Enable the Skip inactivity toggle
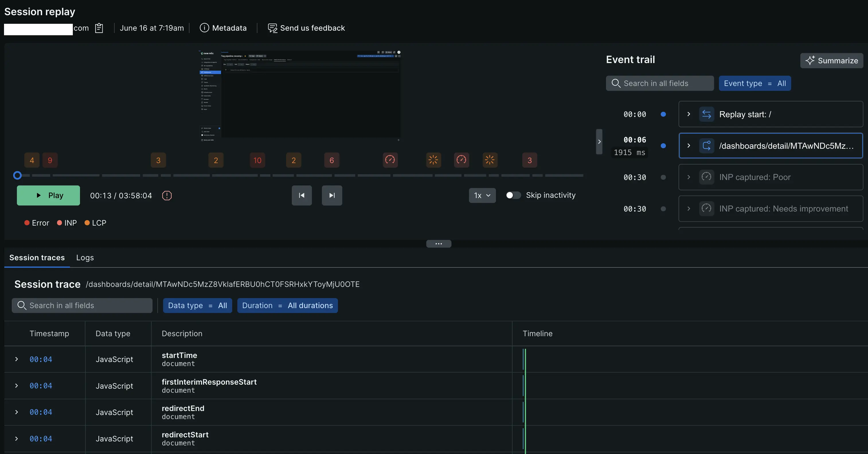Viewport: 868px width, 454px height. [x=513, y=195]
